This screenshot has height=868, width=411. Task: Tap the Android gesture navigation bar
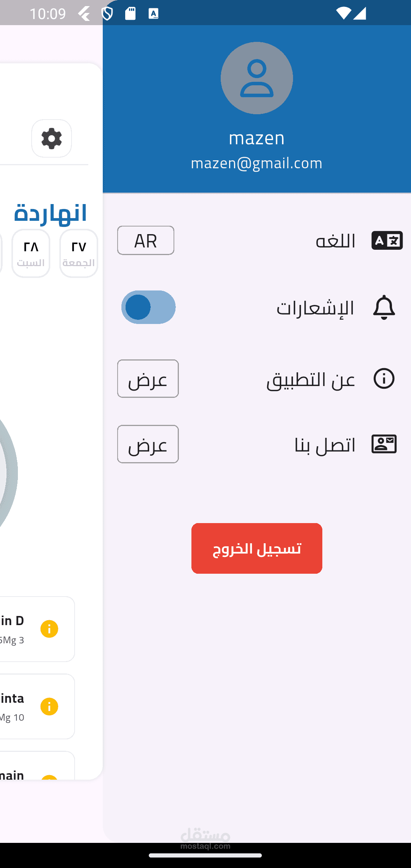tap(205, 855)
